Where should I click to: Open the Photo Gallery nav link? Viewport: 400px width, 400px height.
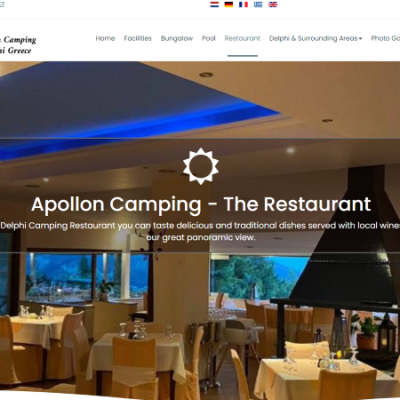tap(385, 38)
